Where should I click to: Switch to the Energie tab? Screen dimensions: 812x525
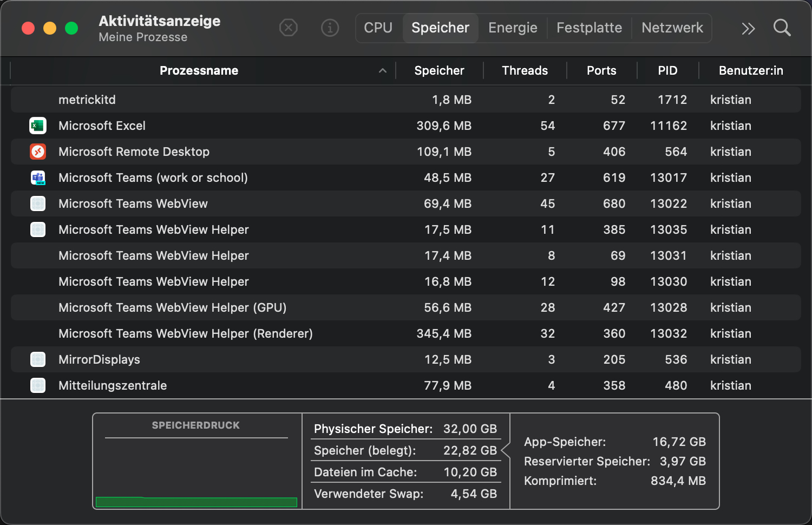pyautogui.click(x=513, y=28)
